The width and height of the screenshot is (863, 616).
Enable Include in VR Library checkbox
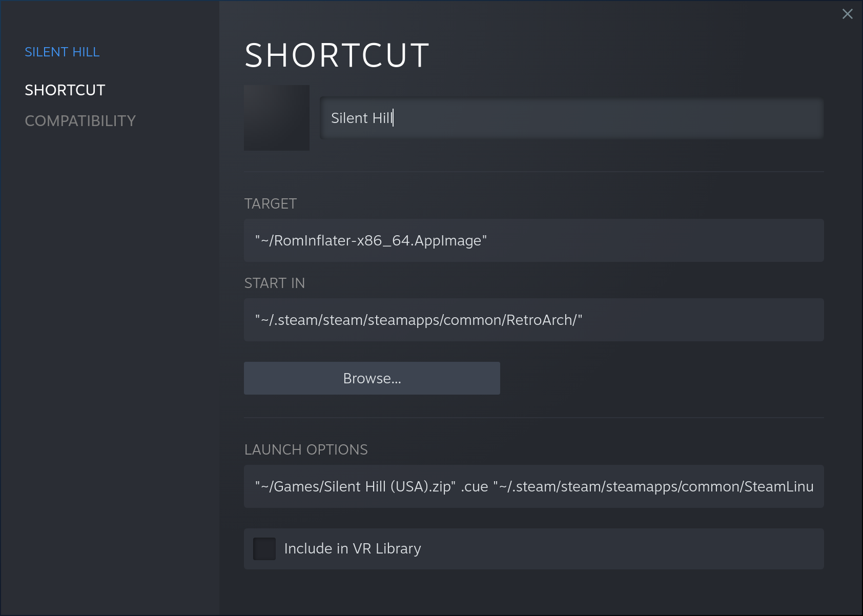click(264, 549)
